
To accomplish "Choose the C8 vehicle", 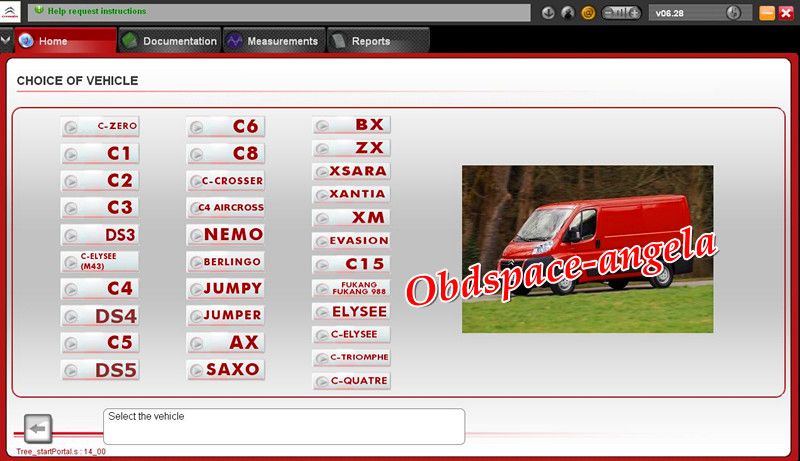I will coord(226,153).
